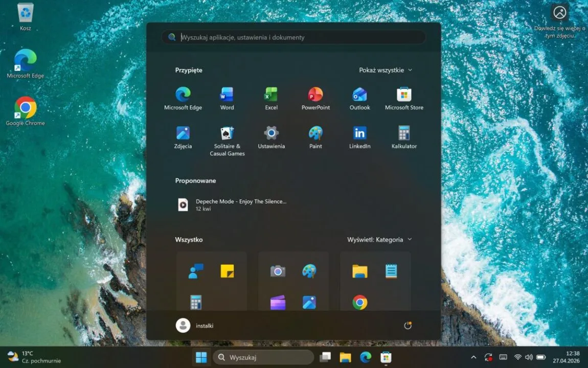The width and height of the screenshot is (588, 368).
Task: Open Wyświetl: Kategoria view dropdown
Action: [379, 240]
